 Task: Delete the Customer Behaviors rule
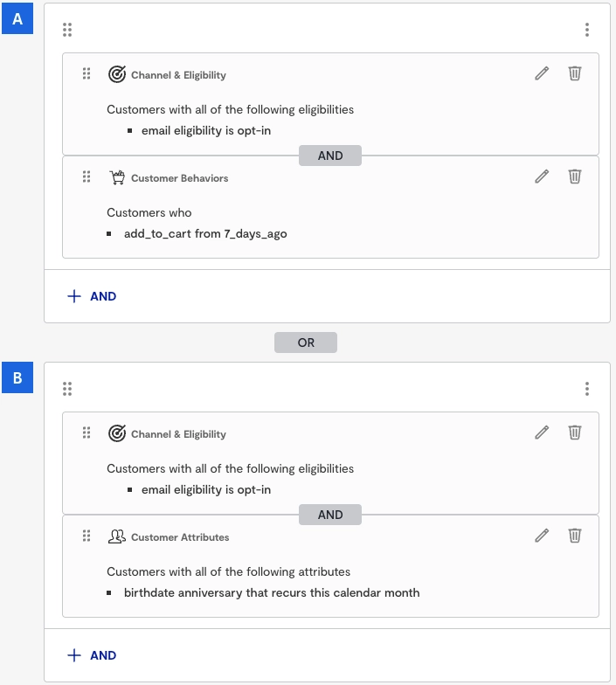click(574, 176)
